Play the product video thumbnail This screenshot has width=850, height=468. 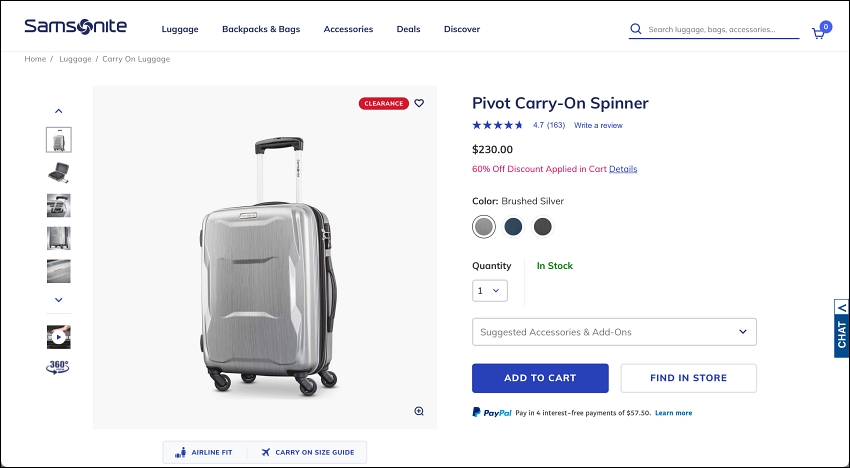(x=59, y=337)
